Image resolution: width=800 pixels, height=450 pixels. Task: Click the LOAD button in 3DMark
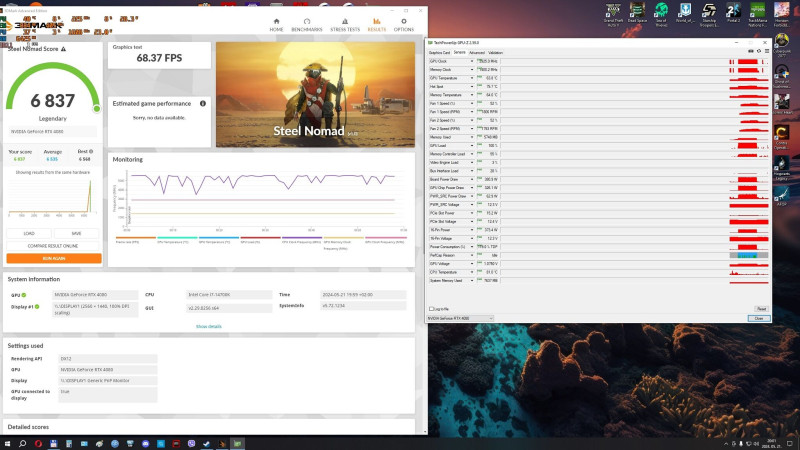[x=29, y=233]
